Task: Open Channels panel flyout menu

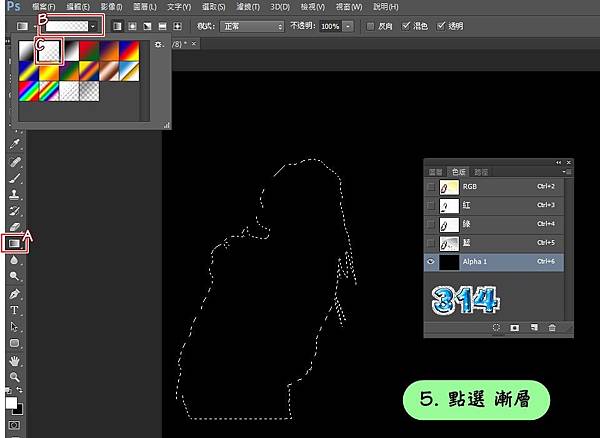Action: [567, 172]
